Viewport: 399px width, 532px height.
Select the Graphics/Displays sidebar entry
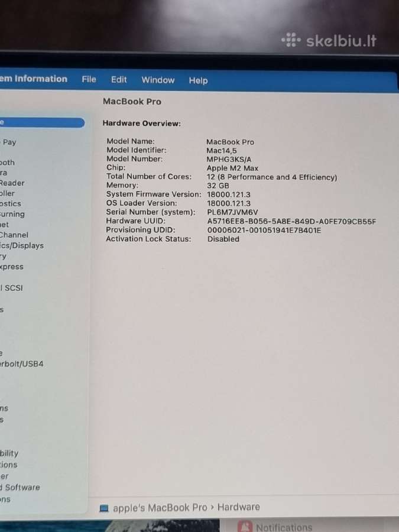pyautogui.click(x=22, y=245)
